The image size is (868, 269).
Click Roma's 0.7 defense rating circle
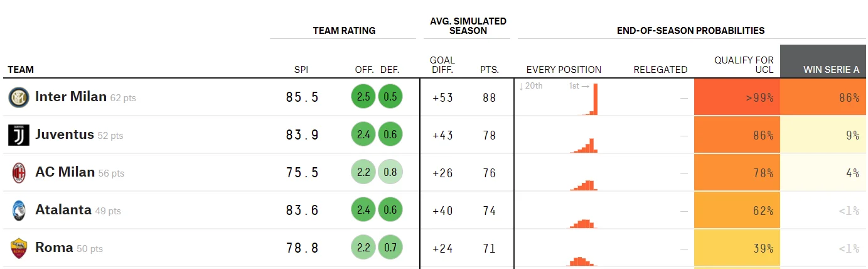tap(390, 248)
